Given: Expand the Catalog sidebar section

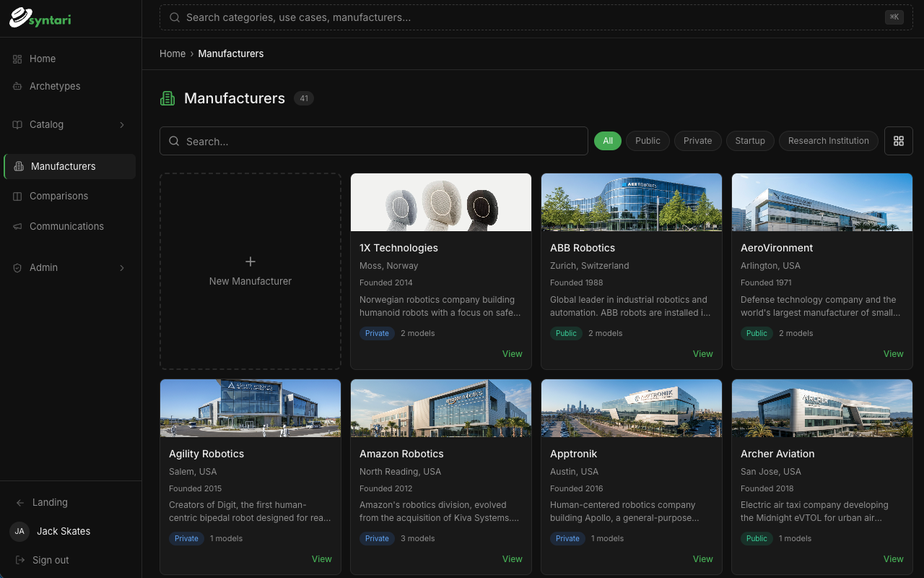Looking at the screenshot, I should pyautogui.click(x=69, y=124).
